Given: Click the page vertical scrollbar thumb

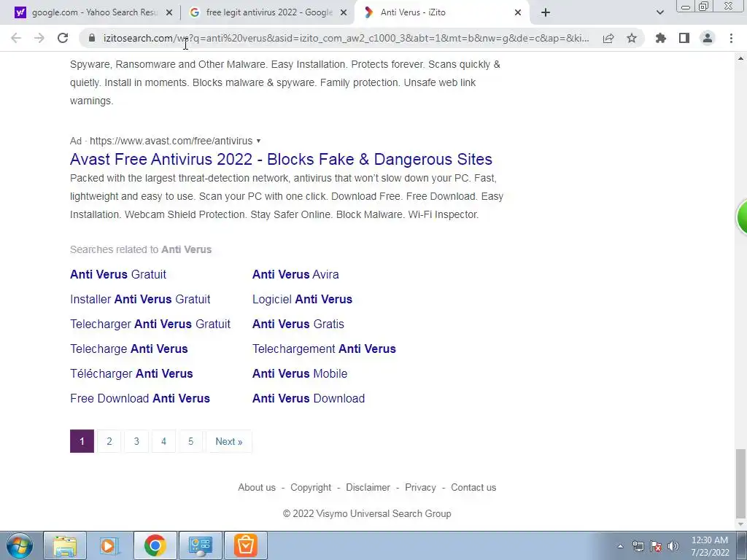Looking at the screenshot, I should point(740,483).
